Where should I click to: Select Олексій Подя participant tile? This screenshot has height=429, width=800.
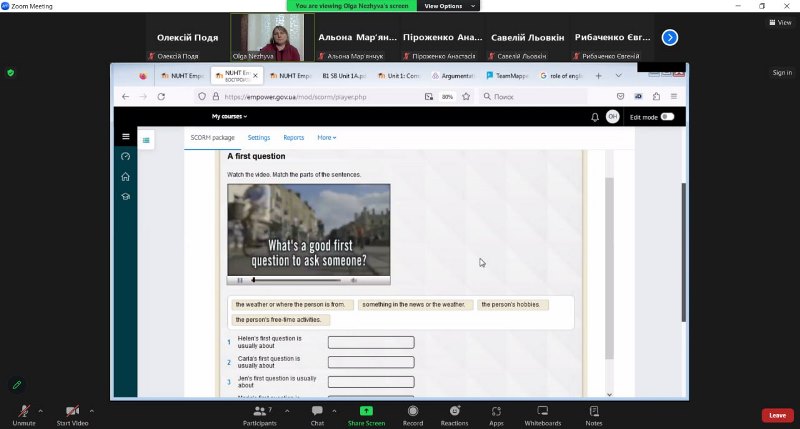click(187, 37)
